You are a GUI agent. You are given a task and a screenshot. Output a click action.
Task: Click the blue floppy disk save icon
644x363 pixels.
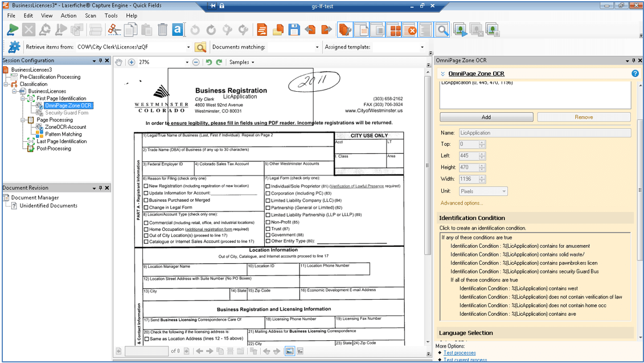tap(294, 30)
